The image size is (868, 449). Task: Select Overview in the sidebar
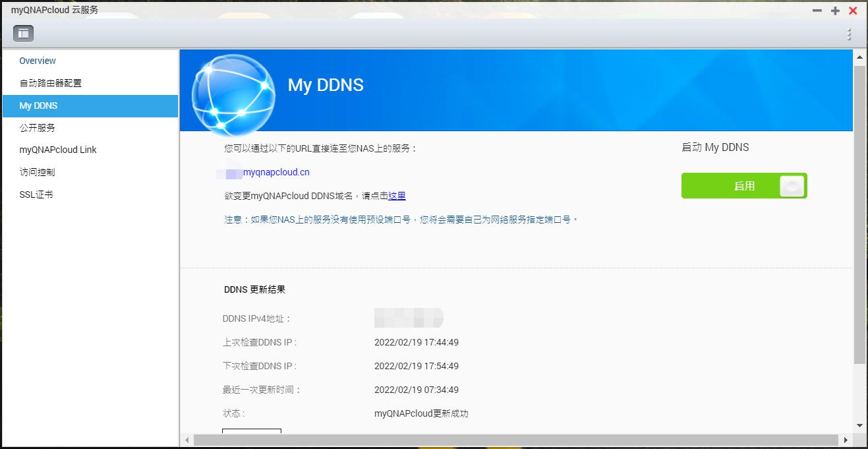(x=38, y=61)
